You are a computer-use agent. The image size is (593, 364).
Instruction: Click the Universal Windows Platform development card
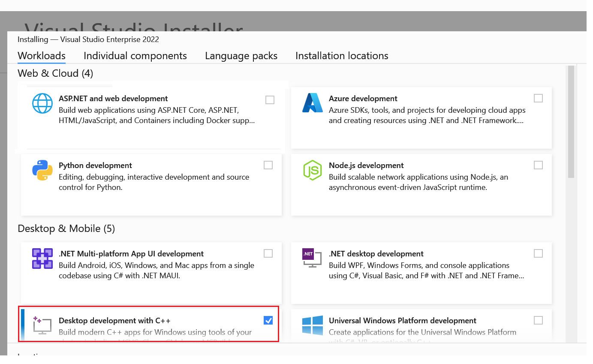(421, 326)
